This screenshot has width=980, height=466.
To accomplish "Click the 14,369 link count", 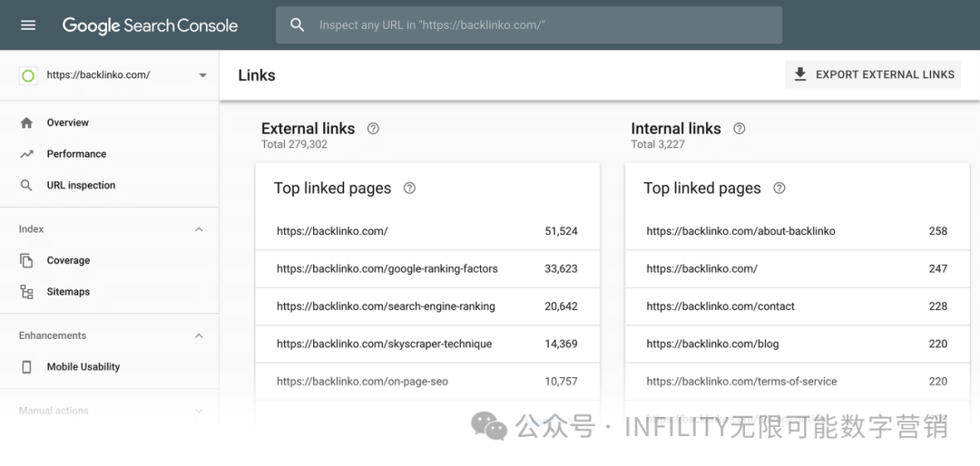I will (x=562, y=344).
